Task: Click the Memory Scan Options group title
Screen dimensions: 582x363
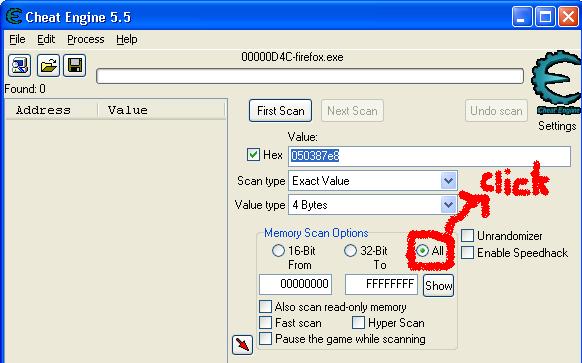Action: pyautogui.click(x=316, y=233)
